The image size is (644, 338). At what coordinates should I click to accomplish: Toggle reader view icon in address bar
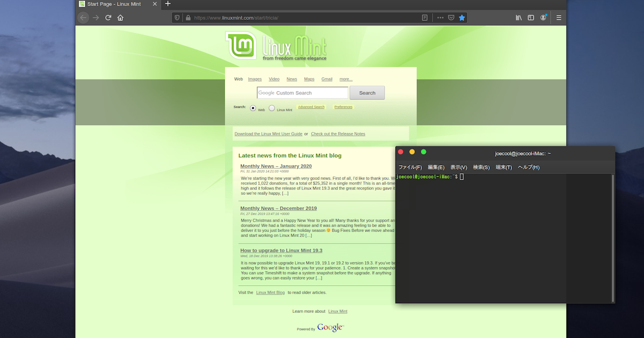pyautogui.click(x=425, y=18)
